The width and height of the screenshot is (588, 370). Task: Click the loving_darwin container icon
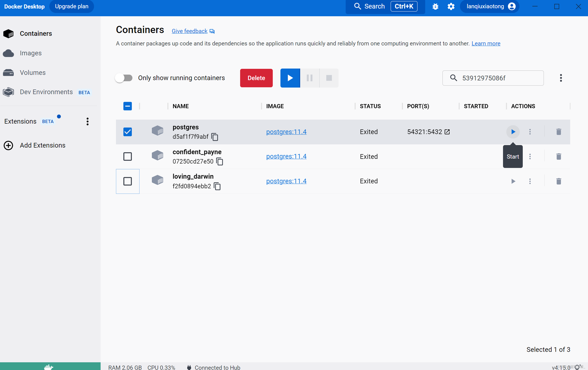pos(157,180)
